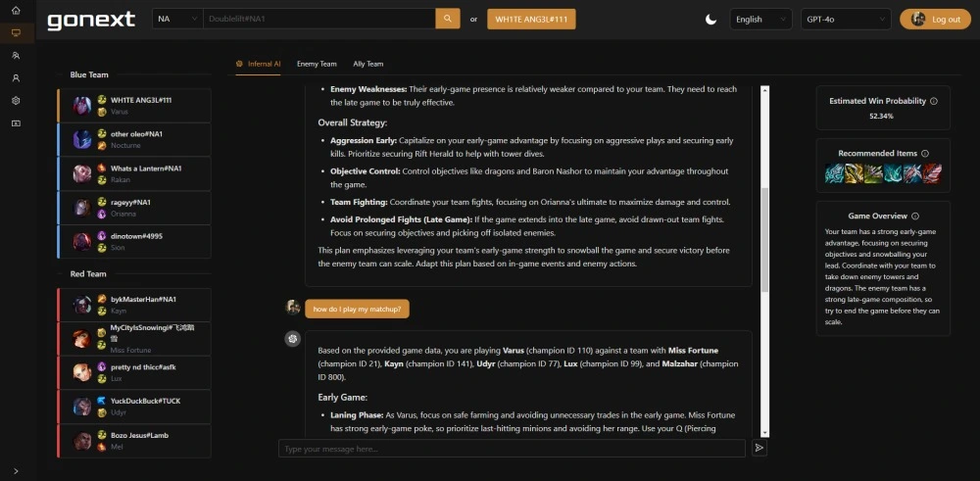Viewport: 980px width, 481px height.
Task: Click the fifth recommended item icon
Action: [x=912, y=173]
